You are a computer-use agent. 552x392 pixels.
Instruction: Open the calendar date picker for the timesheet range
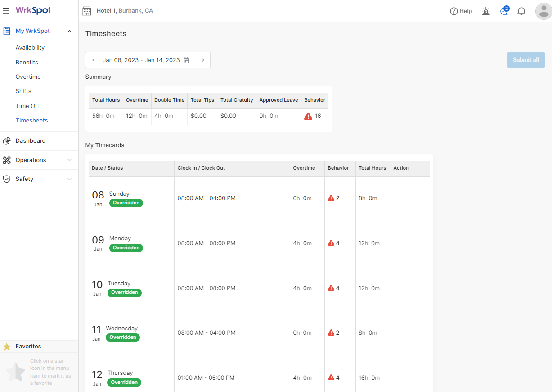pyautogui.click(x=186, y=60)
